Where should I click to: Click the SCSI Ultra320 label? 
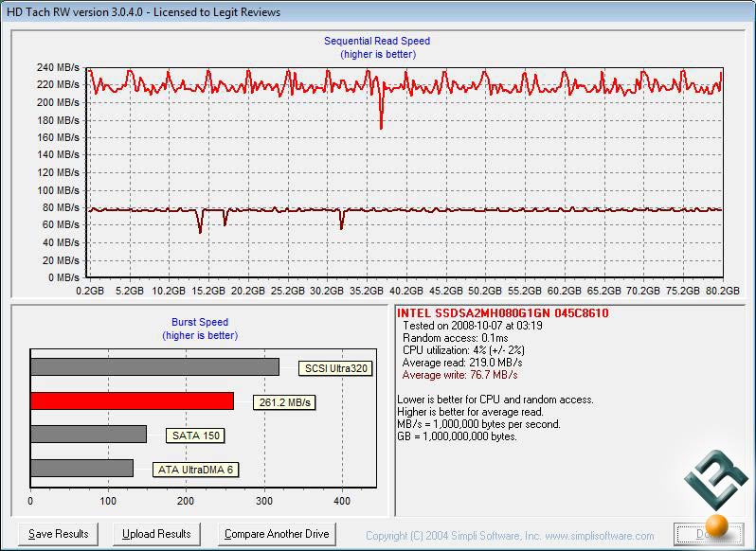tap(336, 368)
